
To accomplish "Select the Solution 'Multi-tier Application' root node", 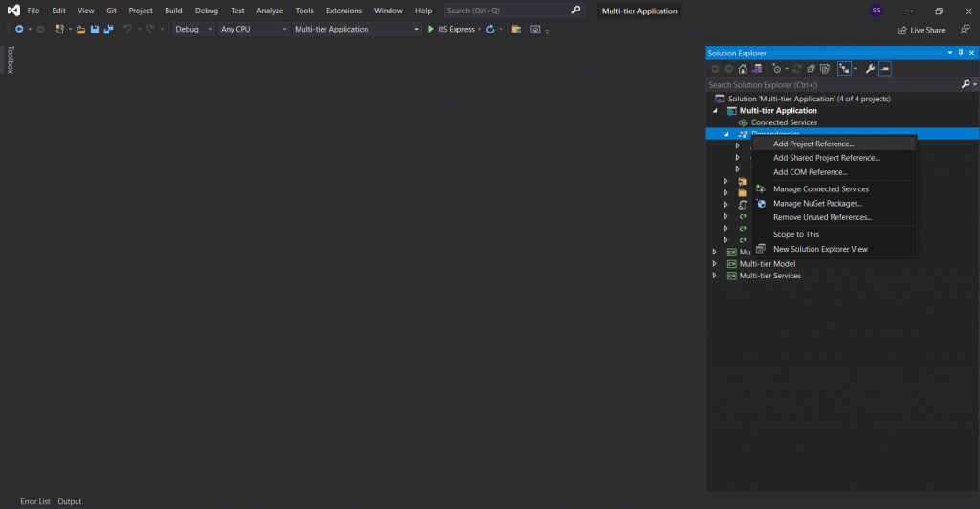I will tap(810, 99).
